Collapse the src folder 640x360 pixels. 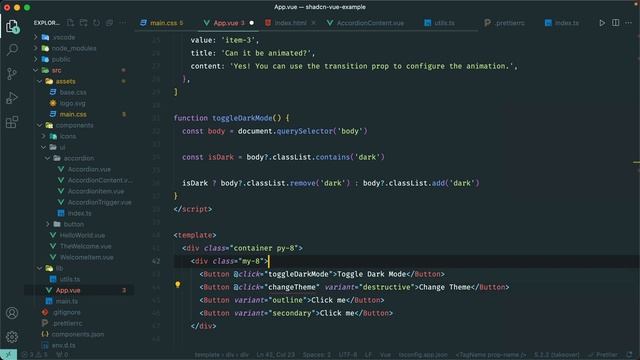(56, 70)
